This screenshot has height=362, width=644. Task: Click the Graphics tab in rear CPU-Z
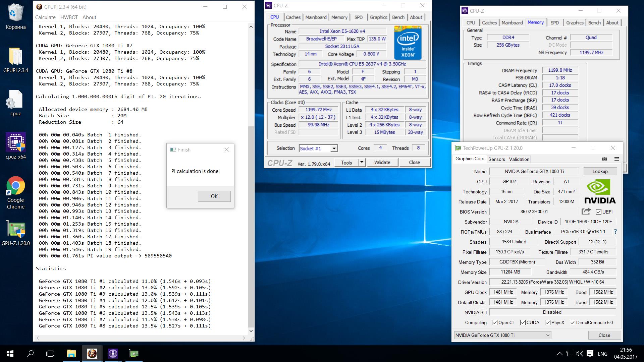point(575,23)
